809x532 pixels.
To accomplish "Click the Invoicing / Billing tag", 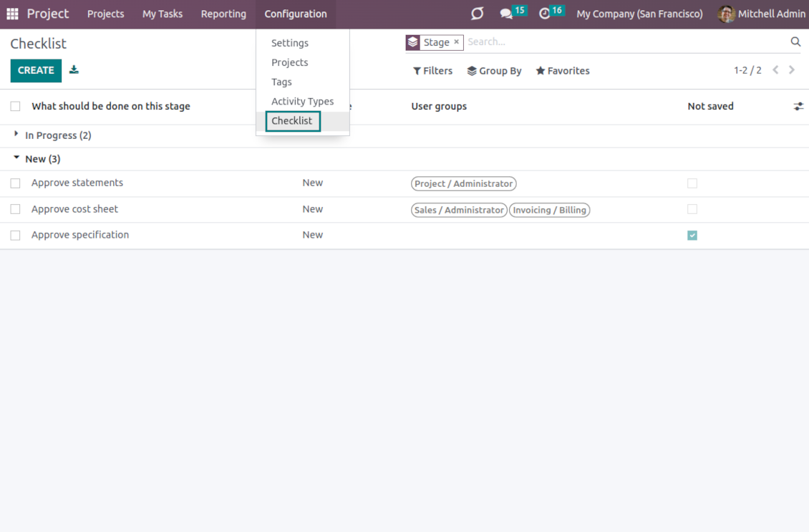I will [549, 210].
